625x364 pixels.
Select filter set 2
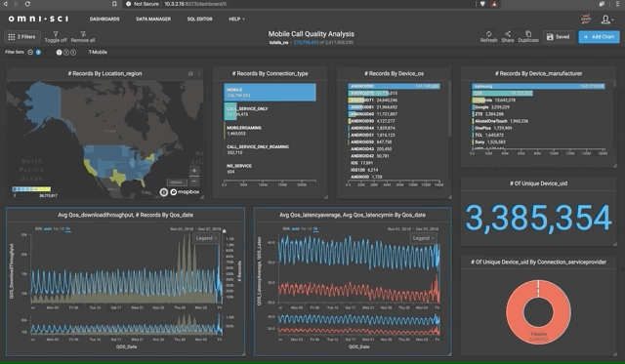coord(66,52)
